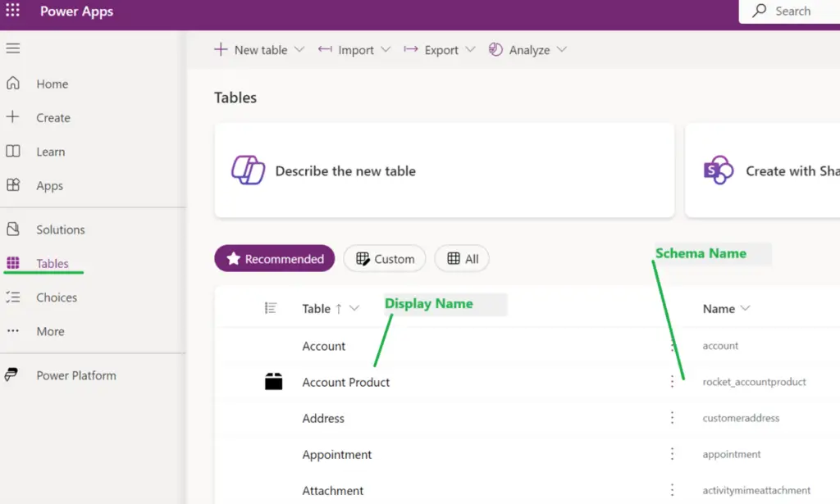Click the Analyze chart icon

(495, 49)
